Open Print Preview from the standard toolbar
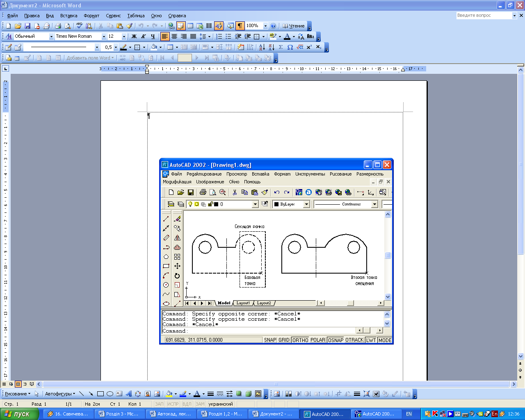This screenshot has height=420, width=525. point(68,26)
